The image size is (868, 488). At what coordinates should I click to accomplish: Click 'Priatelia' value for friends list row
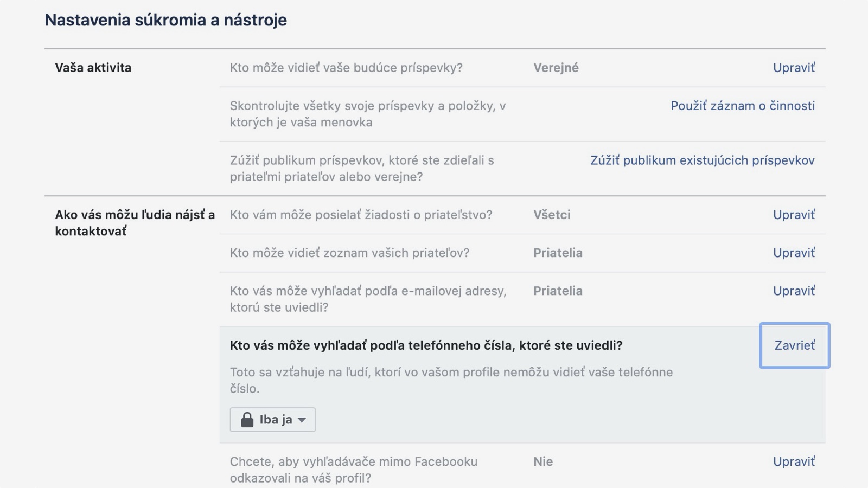click(x=558, y=253)
